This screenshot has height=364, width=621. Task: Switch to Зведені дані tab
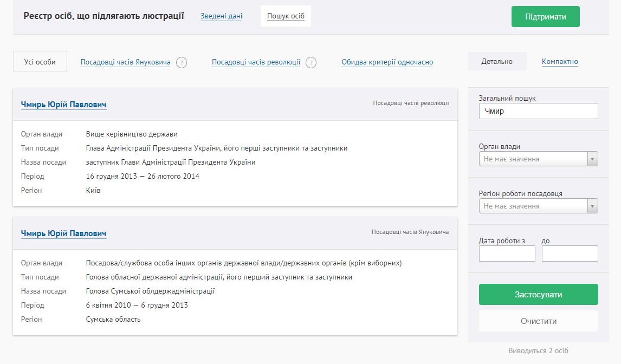(x=221, y=16)
